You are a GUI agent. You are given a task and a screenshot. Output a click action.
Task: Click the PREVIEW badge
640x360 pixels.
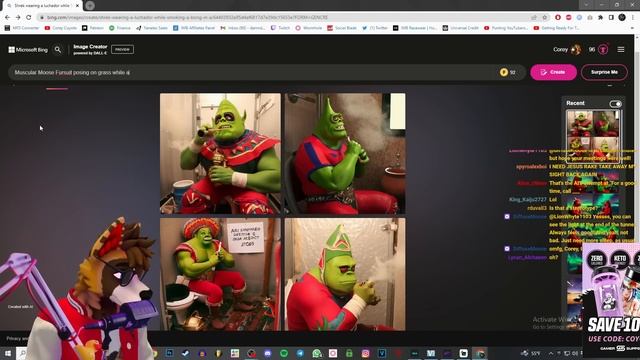[x=122, y=49]
